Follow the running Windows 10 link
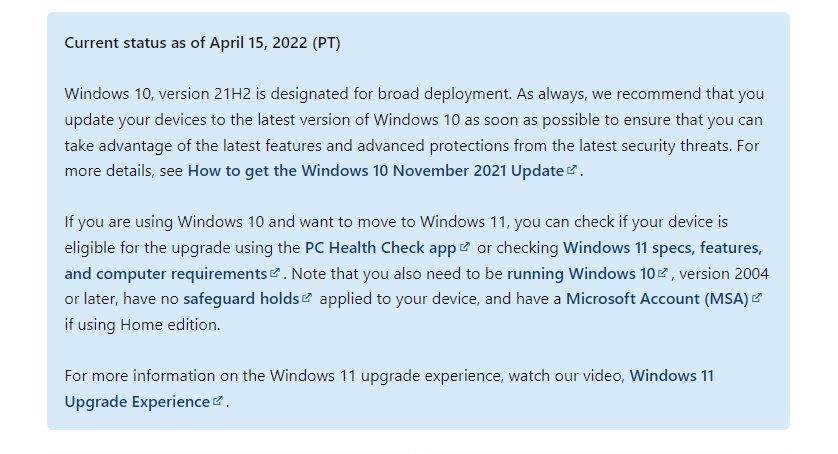838x454 pixels. coord(581,274)
